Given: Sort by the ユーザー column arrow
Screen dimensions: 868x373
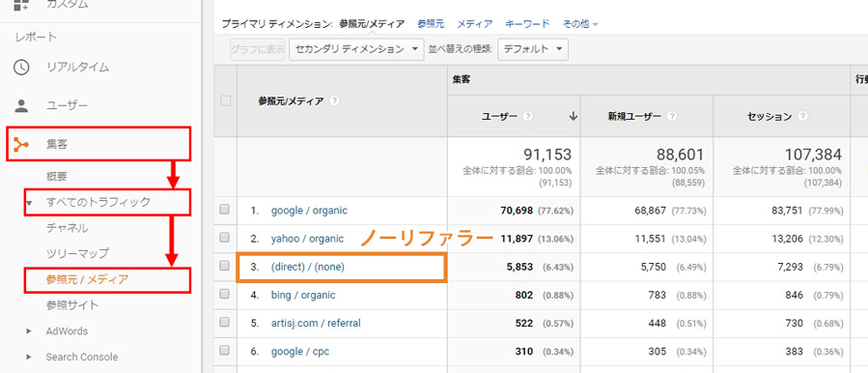Looking at the screenshot, I should click(573, 116).
